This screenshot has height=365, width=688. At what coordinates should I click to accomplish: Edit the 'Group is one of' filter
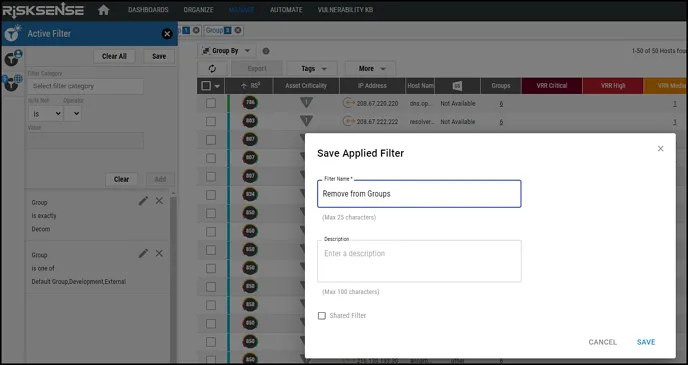pyautogui.click(x=143, y=253)
